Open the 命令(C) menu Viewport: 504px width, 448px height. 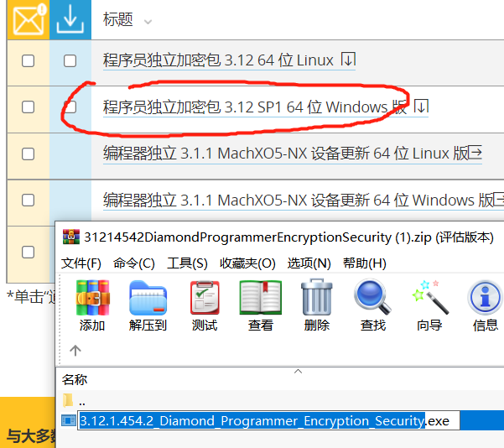click(133, 263)
